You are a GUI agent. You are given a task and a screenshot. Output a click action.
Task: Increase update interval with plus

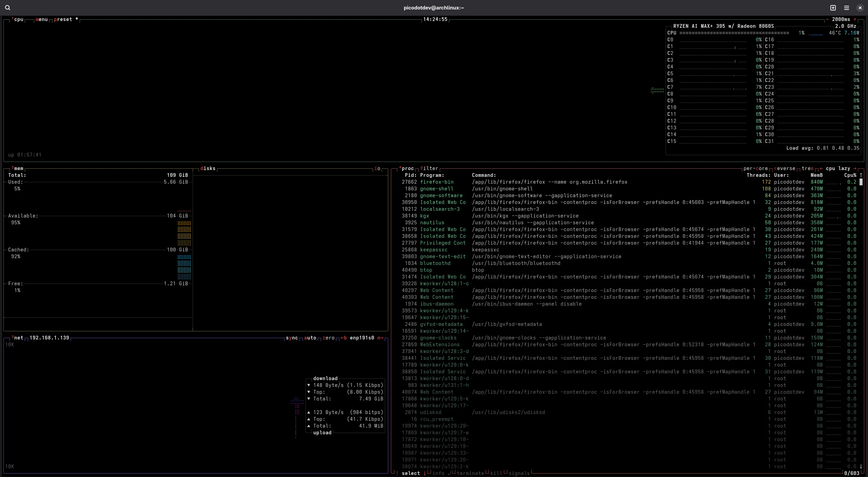[855, 19]
